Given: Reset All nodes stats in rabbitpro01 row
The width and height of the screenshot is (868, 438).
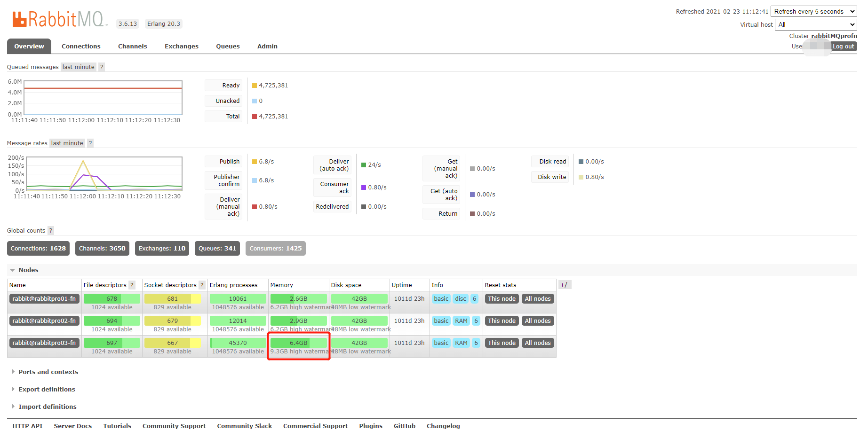Looking at the screenshot, I should pos(538,299).
